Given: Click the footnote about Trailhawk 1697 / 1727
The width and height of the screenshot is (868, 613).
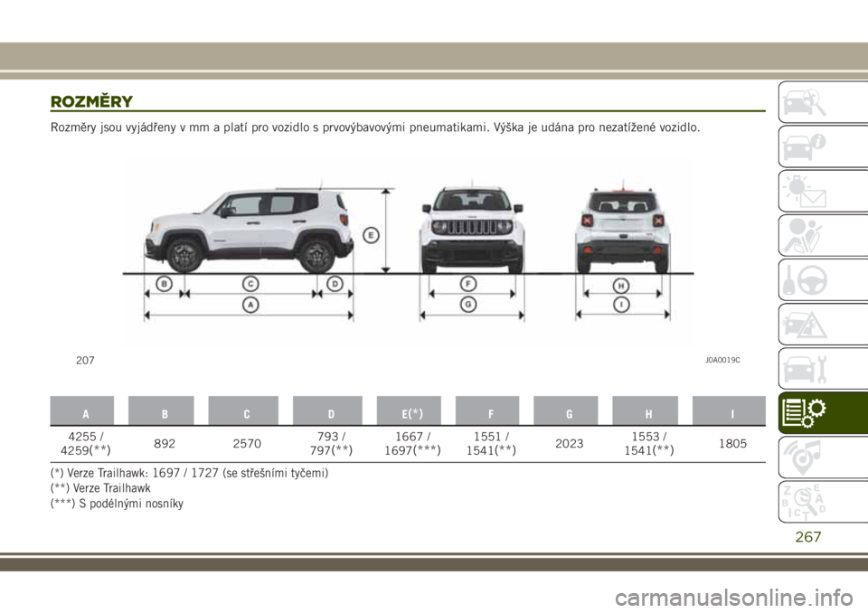Looking at the screenshot, I should point(189,474).
